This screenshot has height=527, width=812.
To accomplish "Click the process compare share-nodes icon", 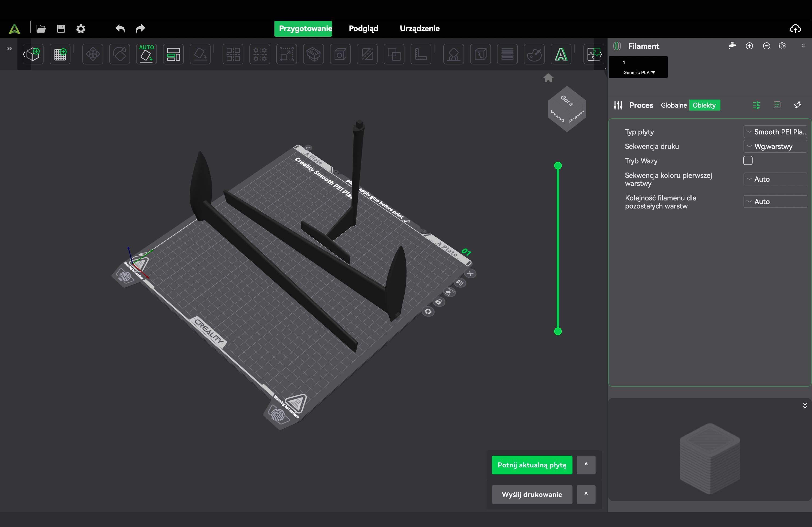I will click(798, 105).
